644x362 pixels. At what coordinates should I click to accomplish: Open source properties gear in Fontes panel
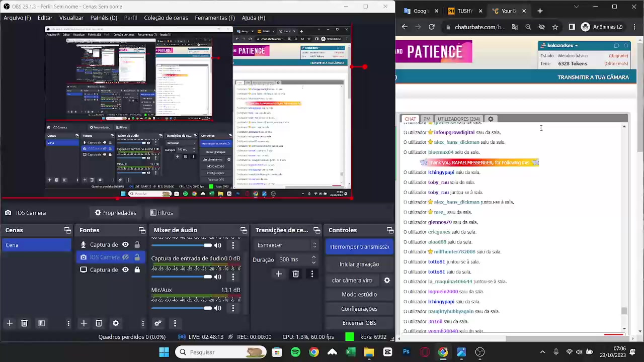point(116,323)
